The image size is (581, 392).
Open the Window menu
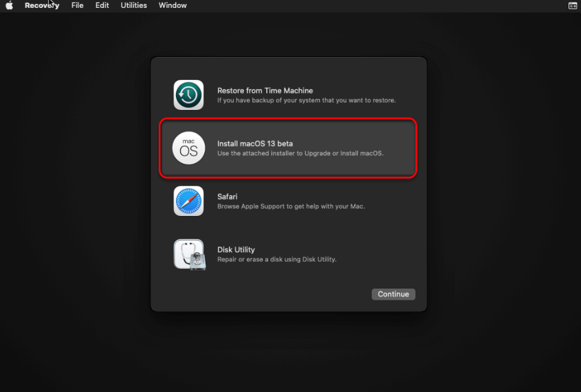[173, 5]
